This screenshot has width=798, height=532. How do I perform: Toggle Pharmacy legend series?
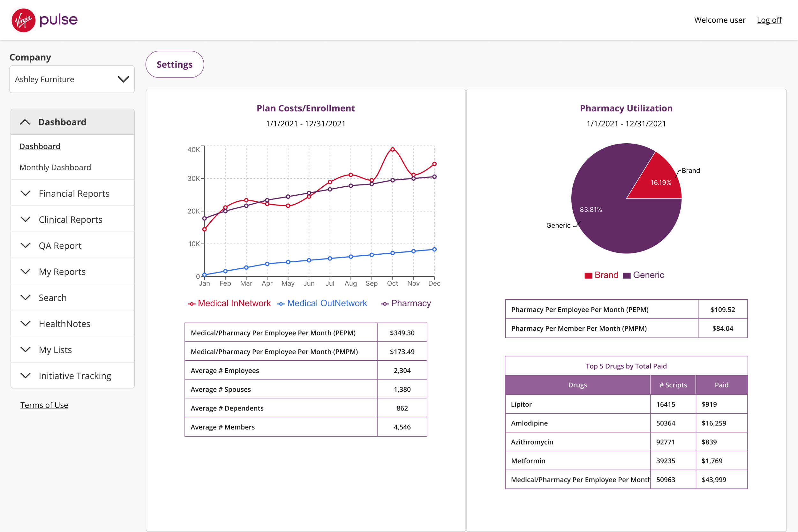pos(406,303)
